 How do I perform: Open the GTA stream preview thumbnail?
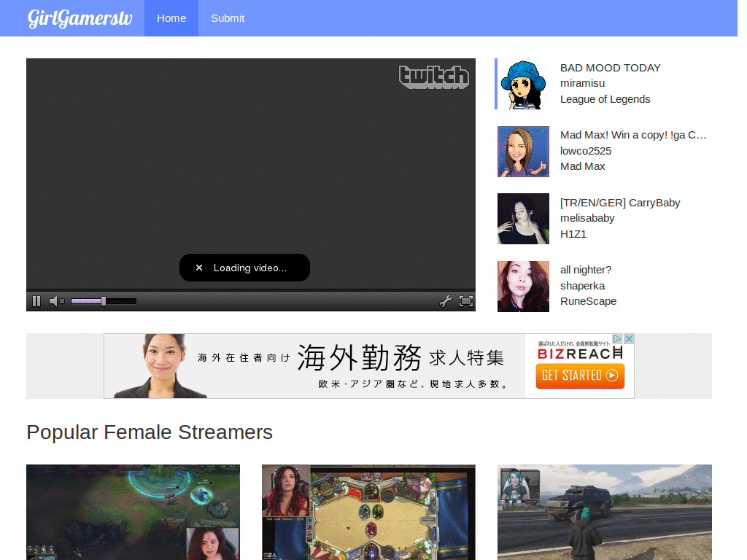(x=605, y=513)
